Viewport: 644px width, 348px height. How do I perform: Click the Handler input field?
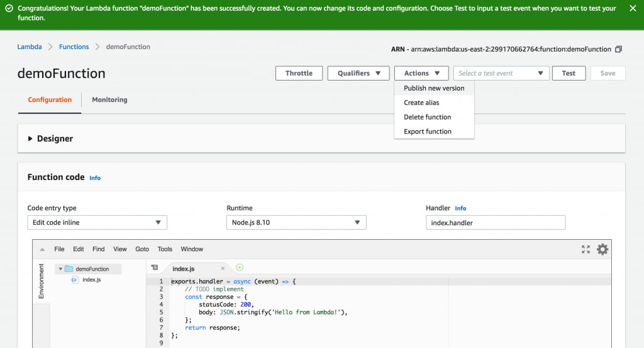pos(496,222)
